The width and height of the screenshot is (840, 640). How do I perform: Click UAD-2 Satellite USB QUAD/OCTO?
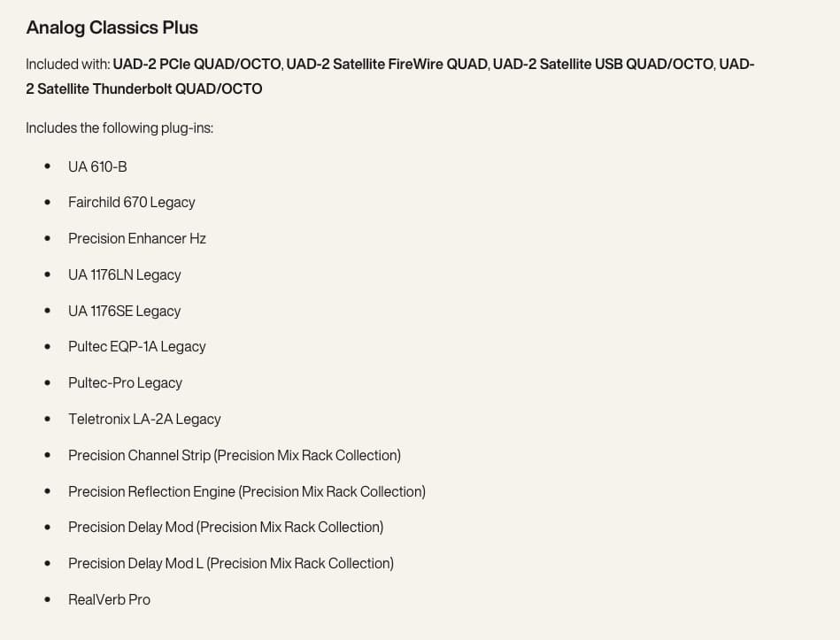(x=603, y=65)
